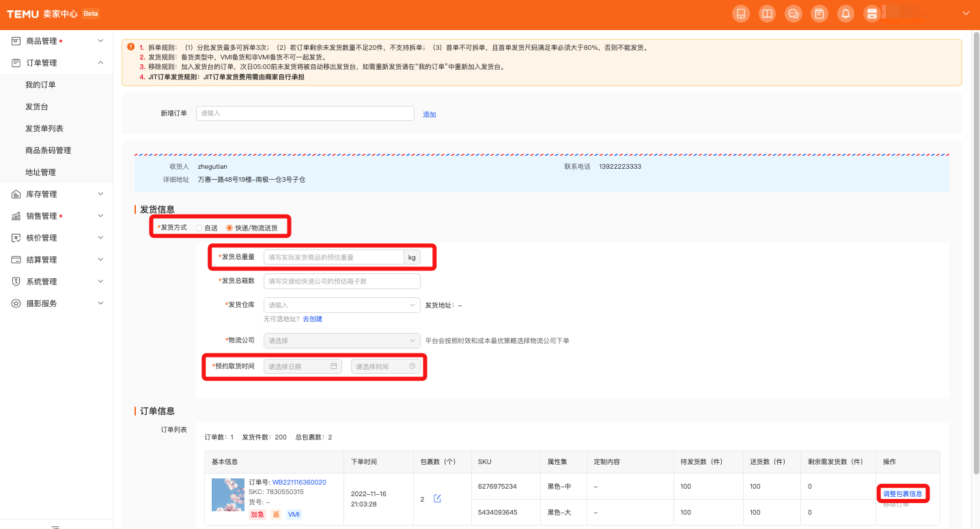Select the 快递/物流送货 radio button
This screenshot has height=529, width=980.
[x=229, y=228]
